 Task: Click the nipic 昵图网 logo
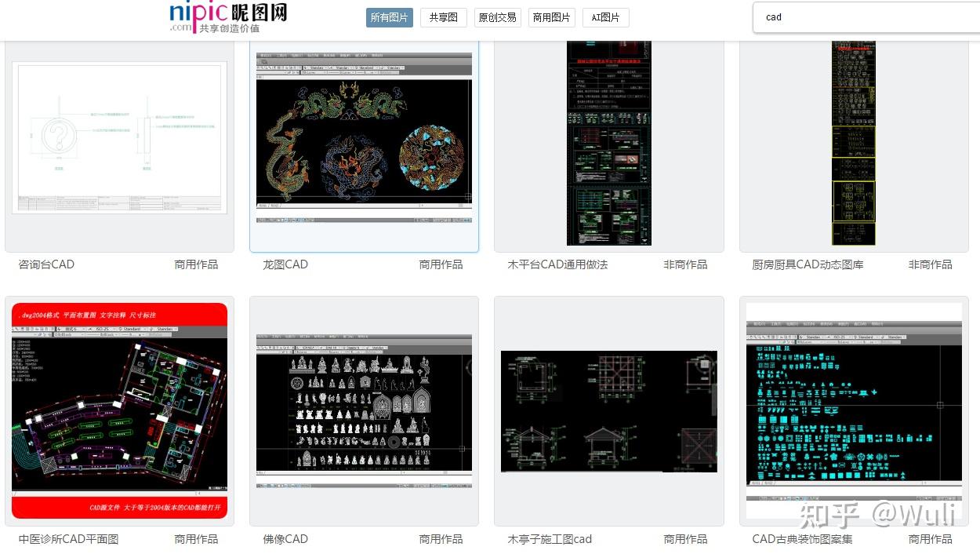pos(228,16)
